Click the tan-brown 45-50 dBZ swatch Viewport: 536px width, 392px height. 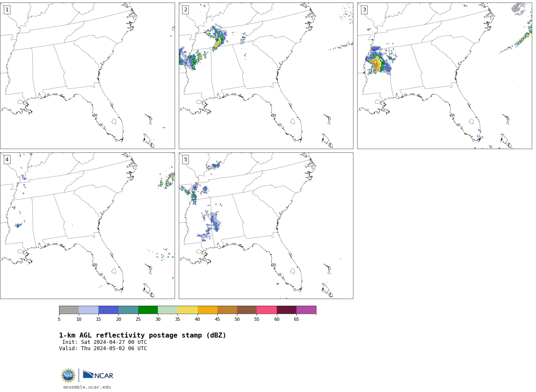click(227, 310)
